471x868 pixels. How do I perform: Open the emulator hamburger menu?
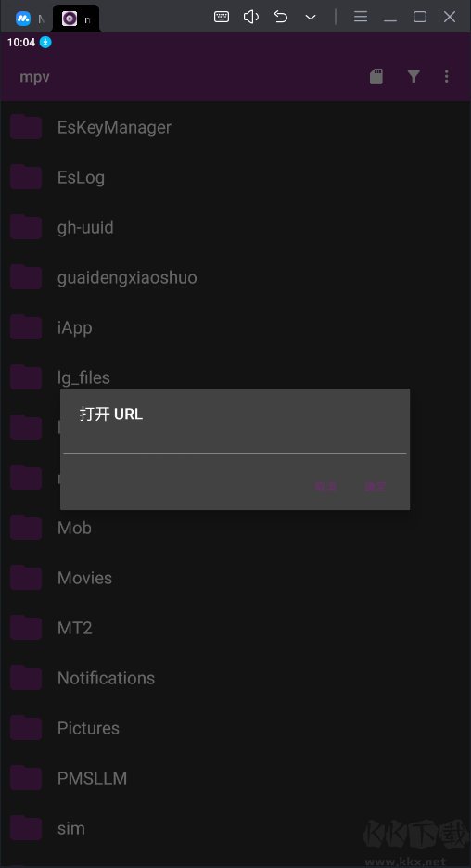[361, 17]
